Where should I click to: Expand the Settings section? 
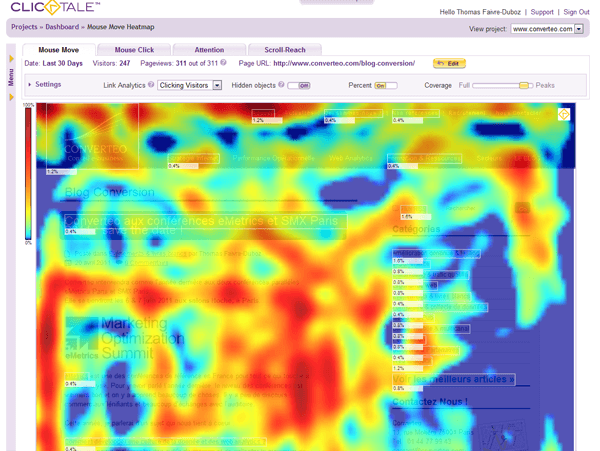coord(45,84)
